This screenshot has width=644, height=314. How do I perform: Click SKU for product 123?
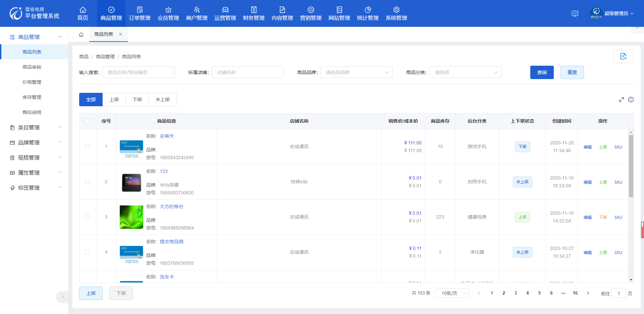pyautogui.click(x=618, y=182)
